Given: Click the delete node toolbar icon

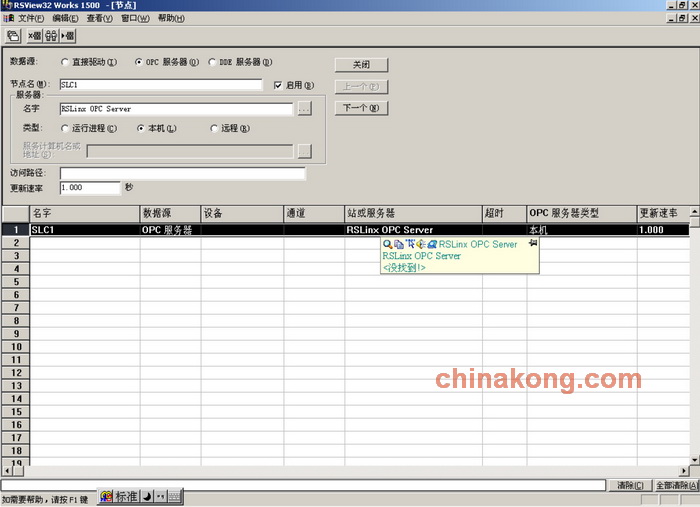Looking at the screenshot, I should point(34,36).
